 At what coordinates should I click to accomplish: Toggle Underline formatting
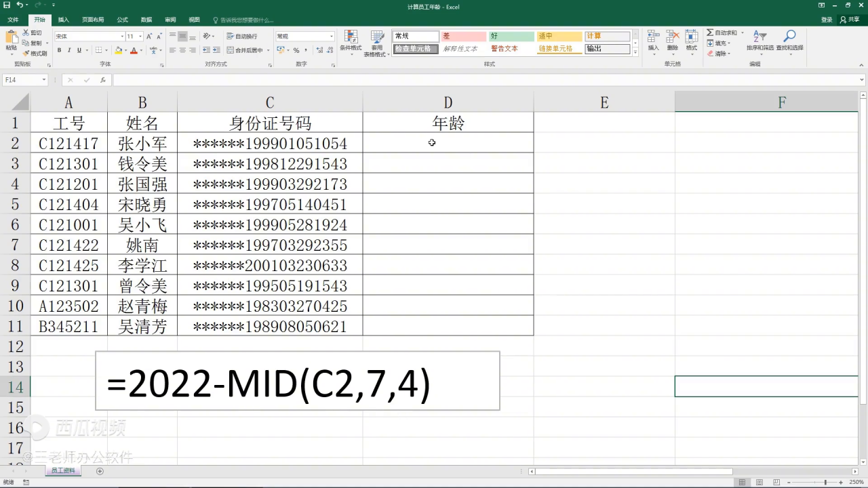[x=79, y=50]
